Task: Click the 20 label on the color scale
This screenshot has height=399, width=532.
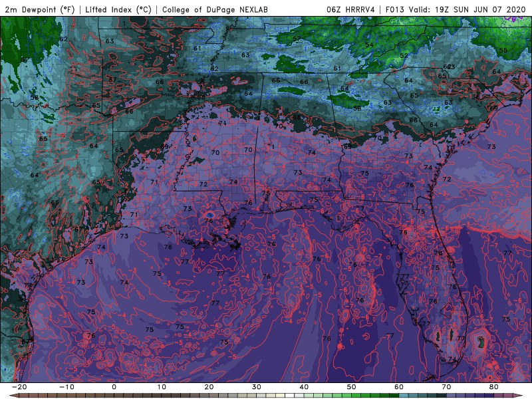Action: (x=209, y=387)
